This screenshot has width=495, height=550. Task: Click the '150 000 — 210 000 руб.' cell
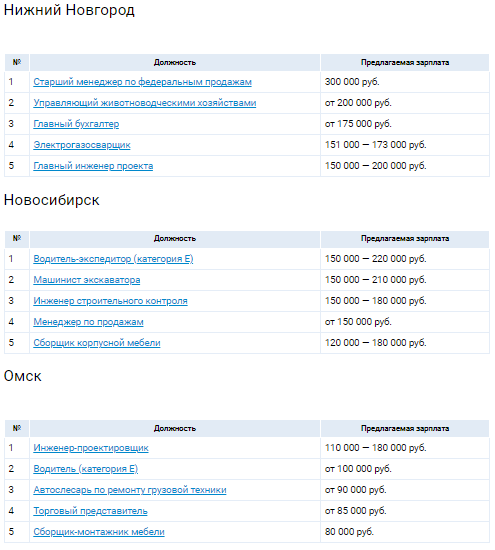click(405, 280)
